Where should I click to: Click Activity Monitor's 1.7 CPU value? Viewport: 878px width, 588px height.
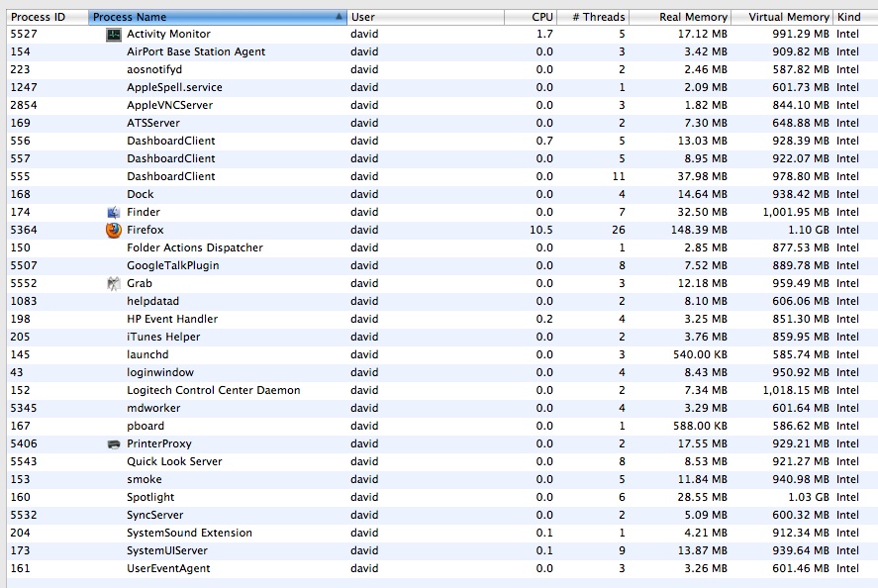[x=544, y=35]
